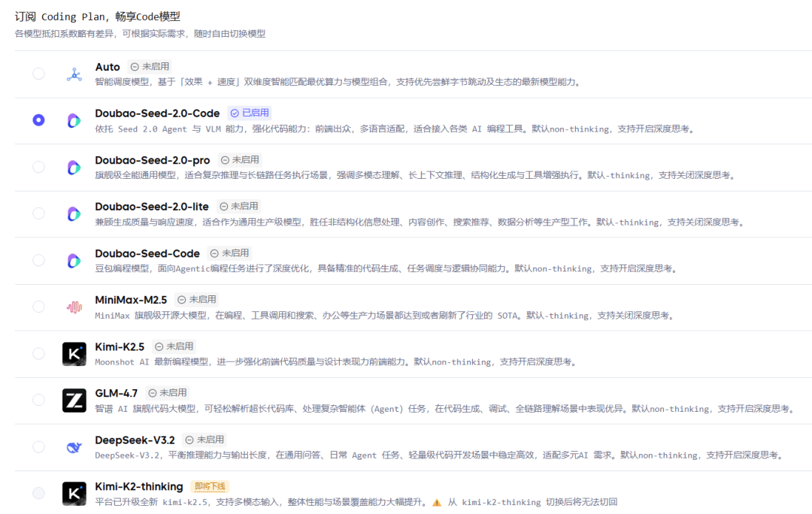Click the Kimi-K2.5 black K logo
Screen dimensions: 812x514
click(x=74, y=353)
